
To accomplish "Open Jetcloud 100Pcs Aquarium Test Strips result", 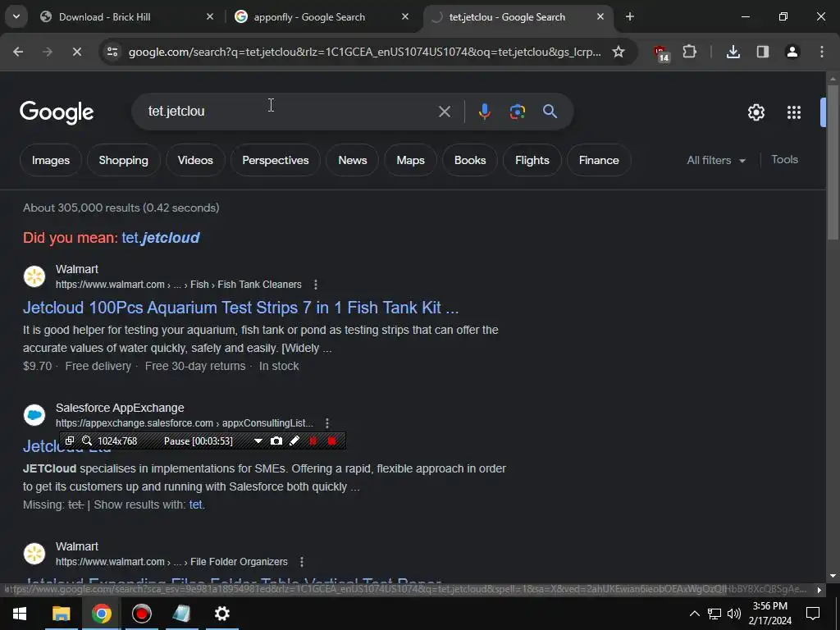I will [240, 308].
